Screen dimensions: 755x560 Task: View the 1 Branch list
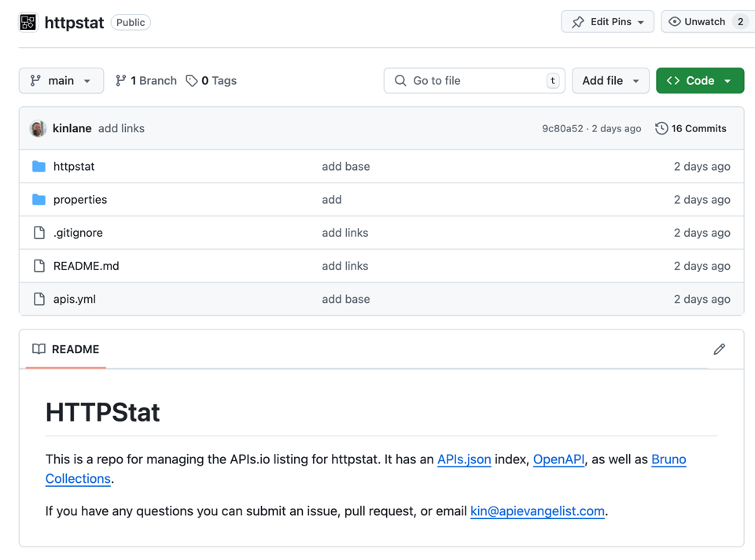146,81
